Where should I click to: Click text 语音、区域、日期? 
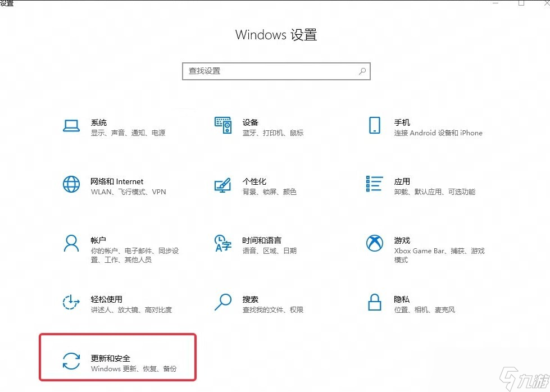(x=270, y=250)
